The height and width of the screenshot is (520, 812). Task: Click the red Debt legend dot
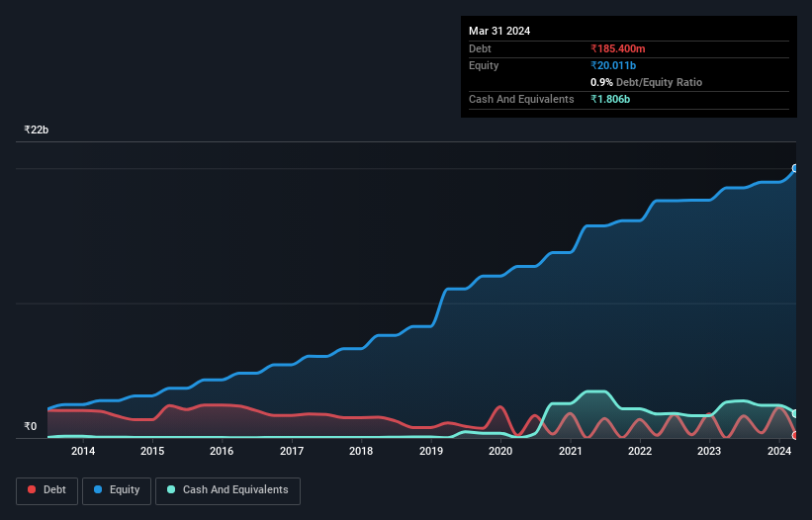point(32,489)
